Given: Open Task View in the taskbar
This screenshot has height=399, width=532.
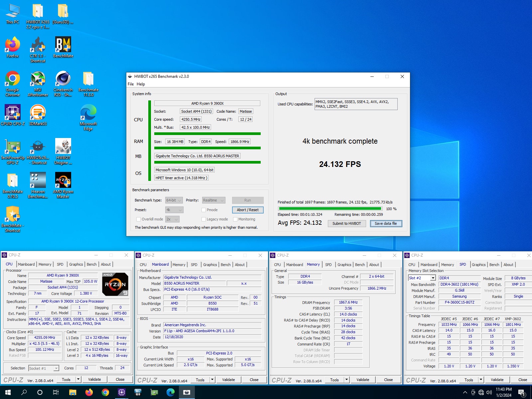Looking at the screenshot, I should tap(56, 392).
